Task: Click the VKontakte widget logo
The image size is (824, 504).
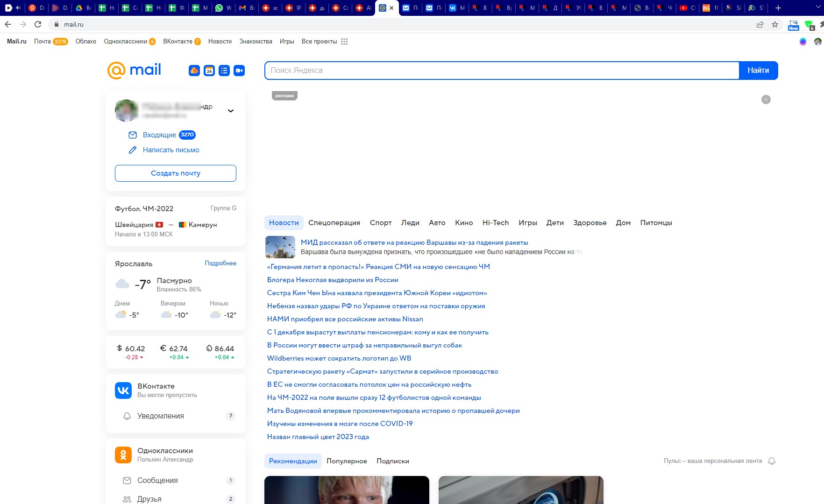Action: (123, 390)
